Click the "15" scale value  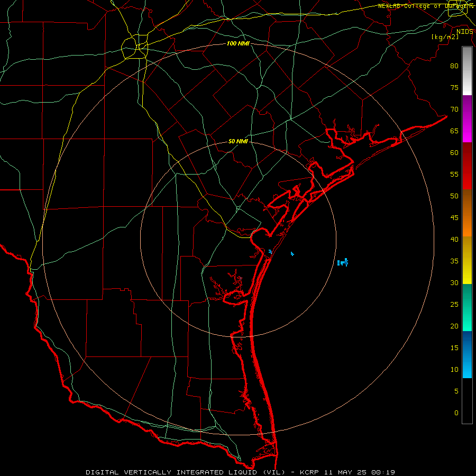pyautogui.click(x=454, y=348)
